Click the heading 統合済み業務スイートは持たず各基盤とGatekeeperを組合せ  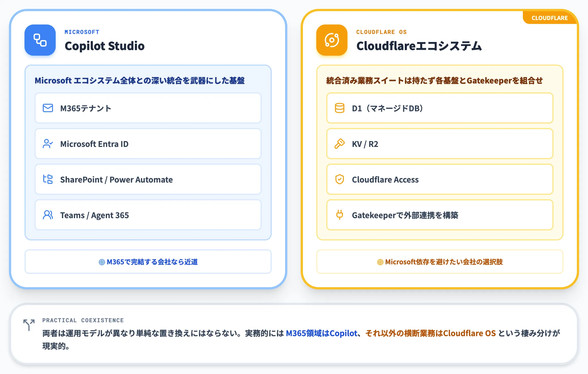point(434,81)
